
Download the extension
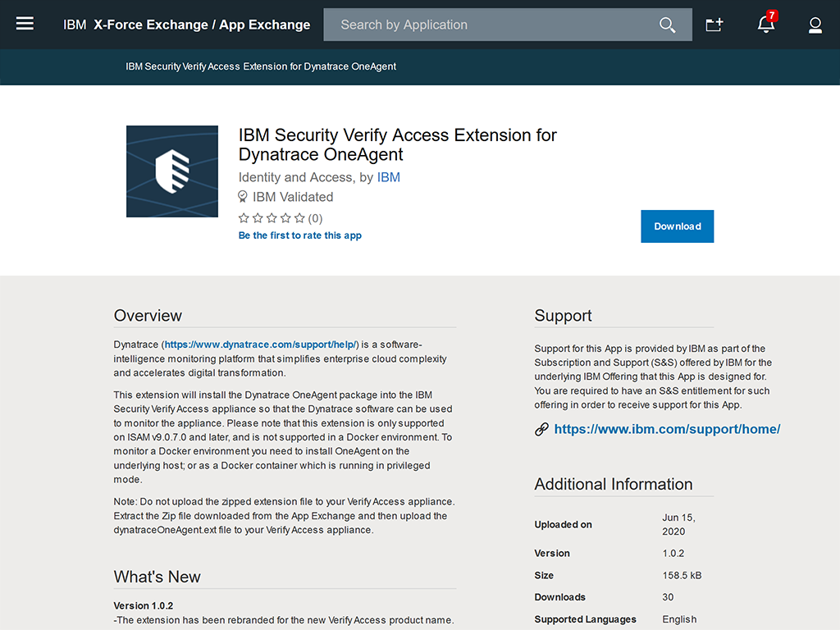pos(677,226)
